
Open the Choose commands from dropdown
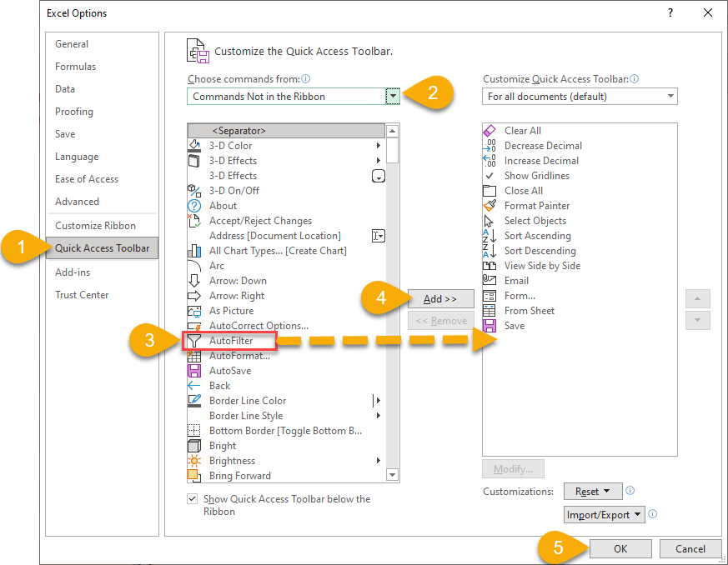click(x=393, y=97)
